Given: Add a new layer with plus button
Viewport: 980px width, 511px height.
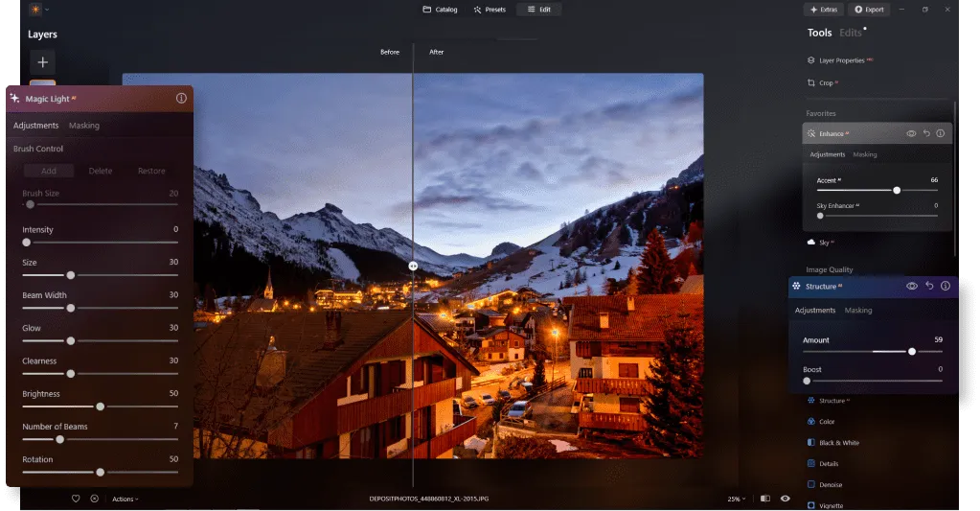Looking at the screenshot, I should [x=42, y=62].
